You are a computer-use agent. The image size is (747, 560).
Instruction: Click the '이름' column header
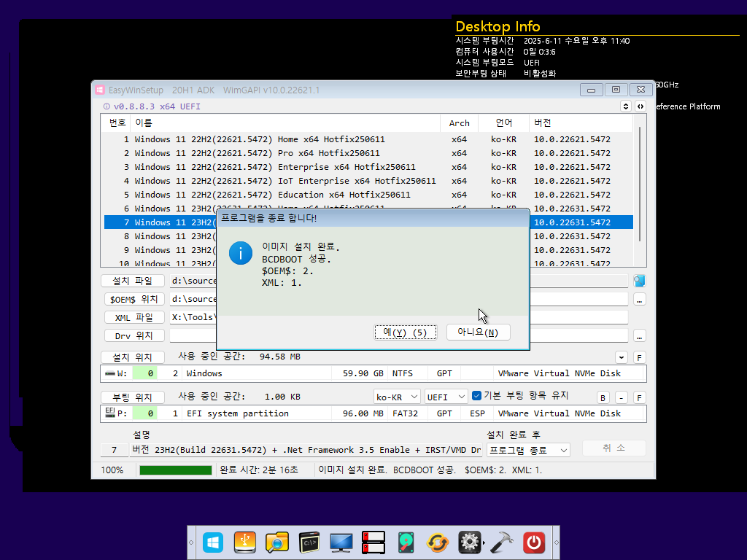(x=285, y=122)
